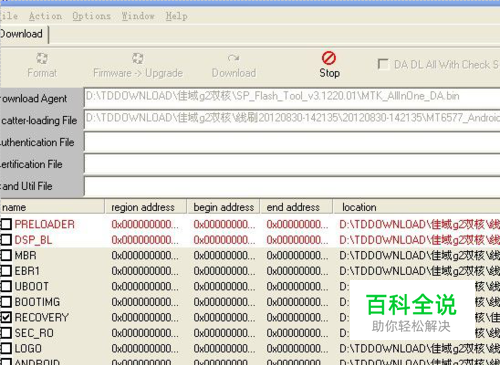Toggle the LOGO checkbox
Screen dimensions: 500x365
[x=6, y=348]
